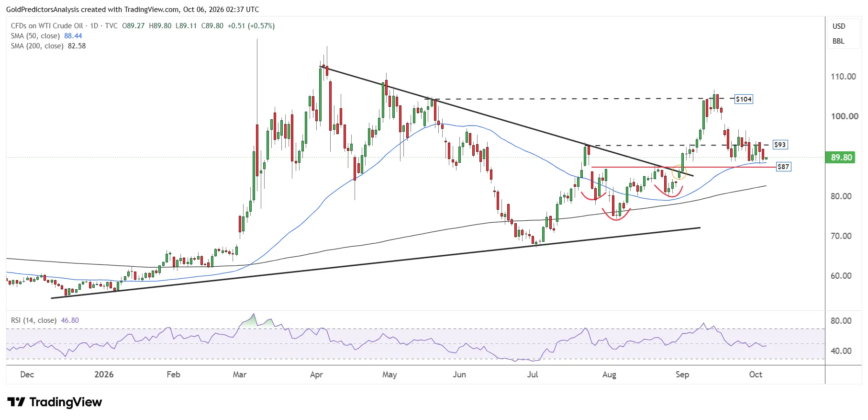This screenshot has height=420, width=868.
Task: Click the USD currency label
Action: (x=839, y=26)
